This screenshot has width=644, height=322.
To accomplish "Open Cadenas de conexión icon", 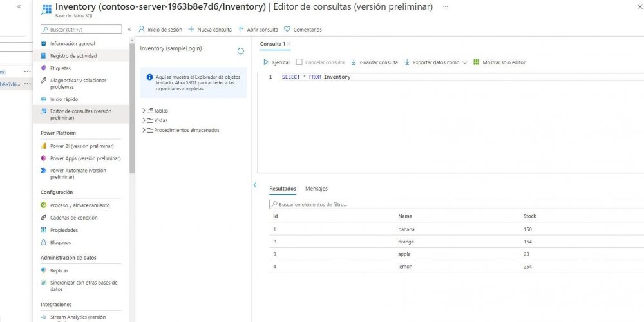I will pos(44,218).
